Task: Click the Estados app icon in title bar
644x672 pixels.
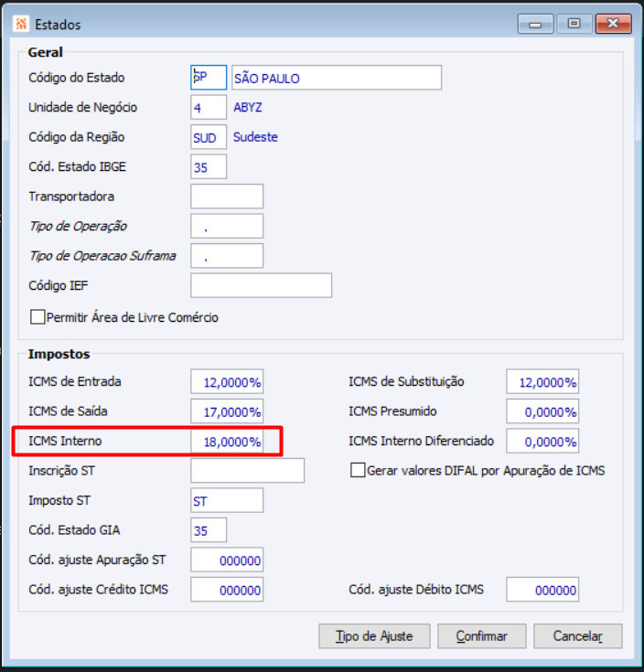Action: tap(22, 24)
